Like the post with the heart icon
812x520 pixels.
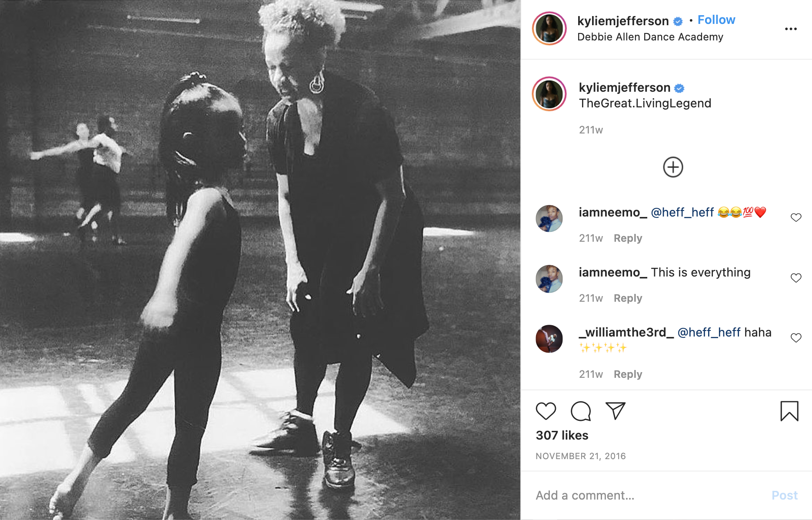(546, 411)
